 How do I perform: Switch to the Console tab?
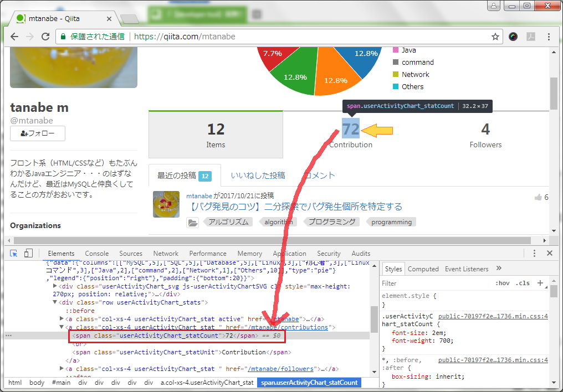point(96,253)
